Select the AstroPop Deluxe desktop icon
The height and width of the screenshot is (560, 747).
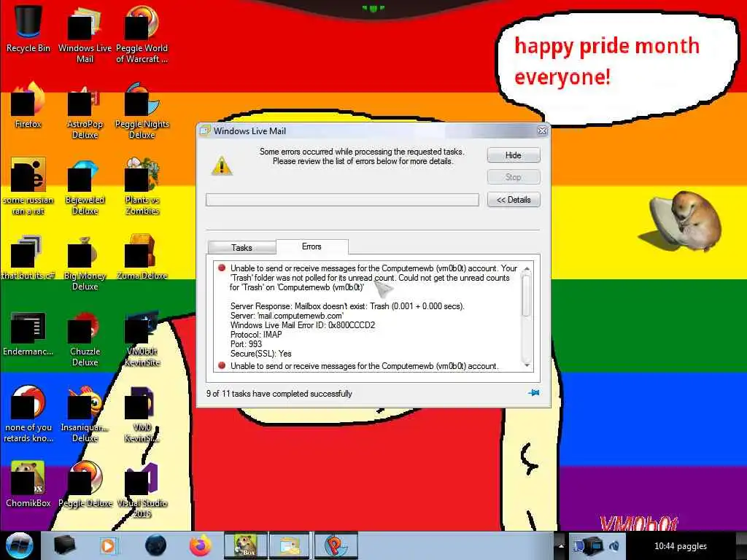click(85, 111)
